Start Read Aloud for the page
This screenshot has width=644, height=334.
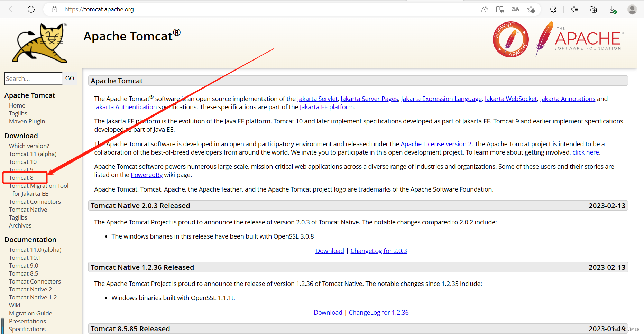[x=484, y=9]
